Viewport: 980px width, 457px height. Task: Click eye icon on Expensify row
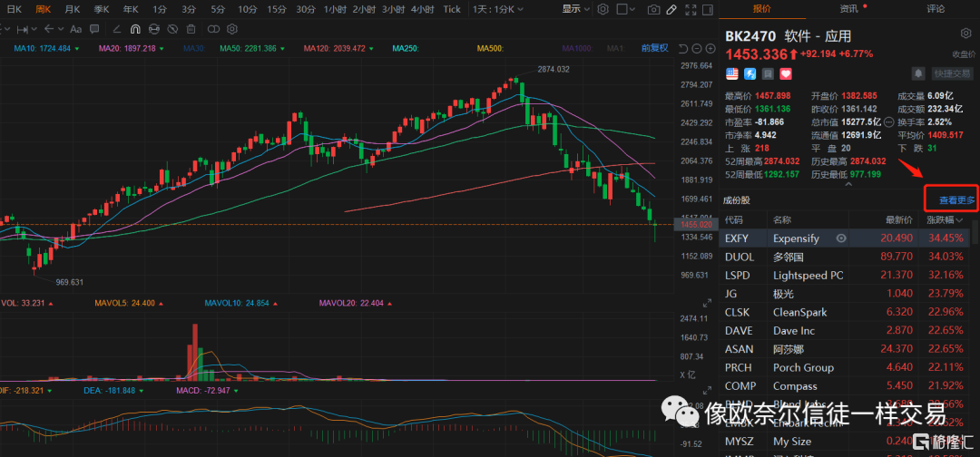pos(841,238)
